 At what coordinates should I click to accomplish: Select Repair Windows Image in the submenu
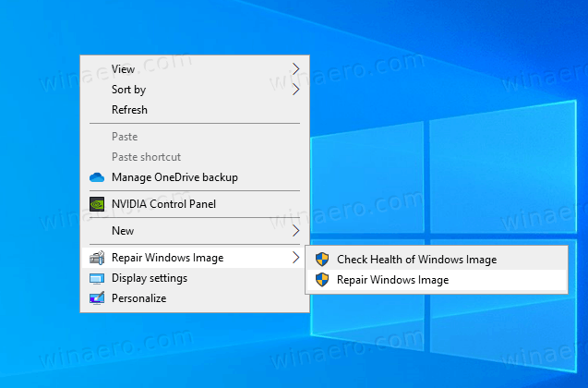[x=437, y=280]
